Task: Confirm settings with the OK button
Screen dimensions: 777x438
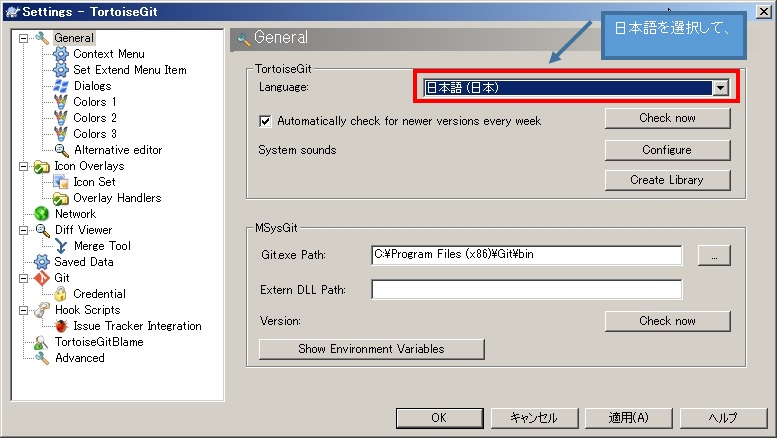Action: pyautogui.click(x=440, y=418)
